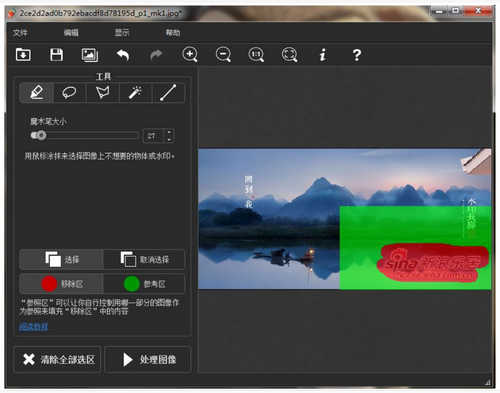
Task: Select the marker pen tool
Action: [x=37, y=92]
